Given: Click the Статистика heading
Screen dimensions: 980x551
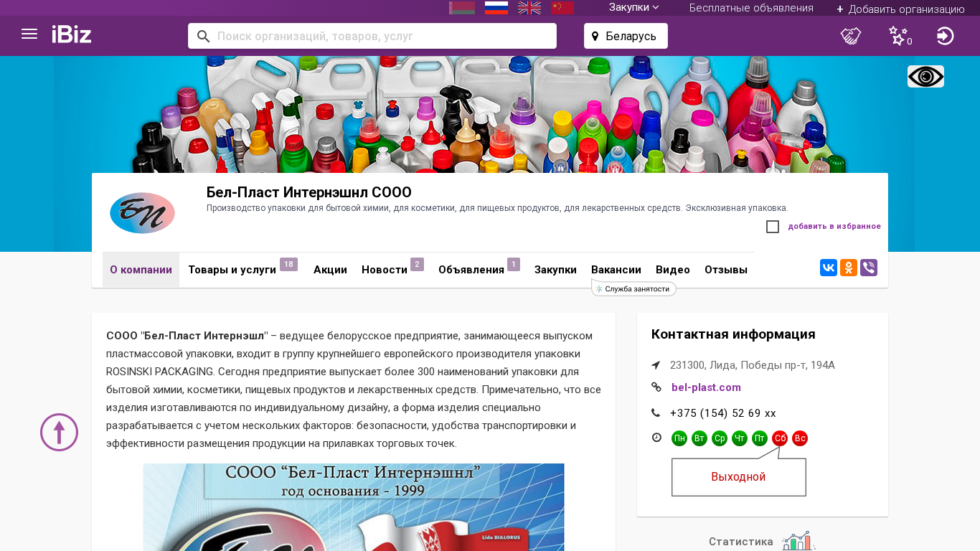Looking at the screenshot, I should pos(741,542).
